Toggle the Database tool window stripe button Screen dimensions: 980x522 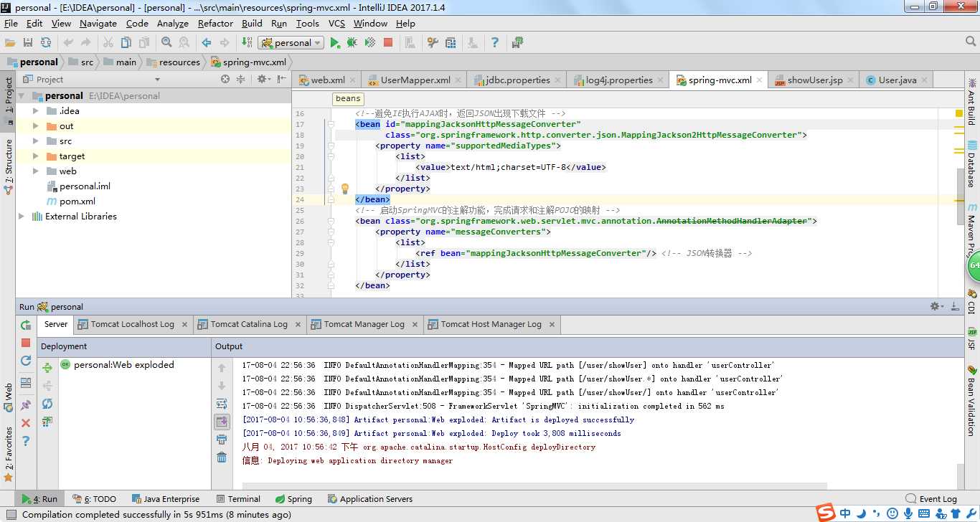coord(972,163)
